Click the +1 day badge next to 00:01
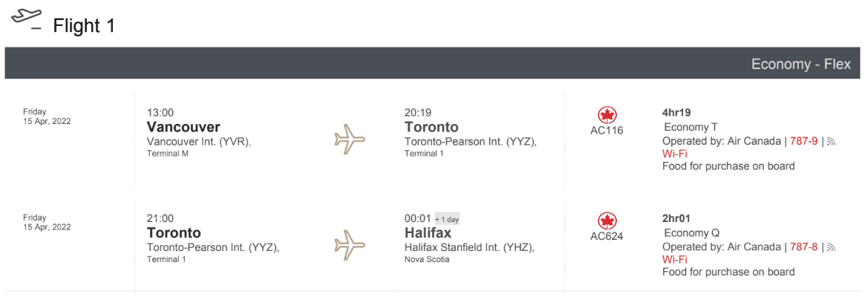The height and width of the screenshot is (297, 868). click(x=447, y=219)
